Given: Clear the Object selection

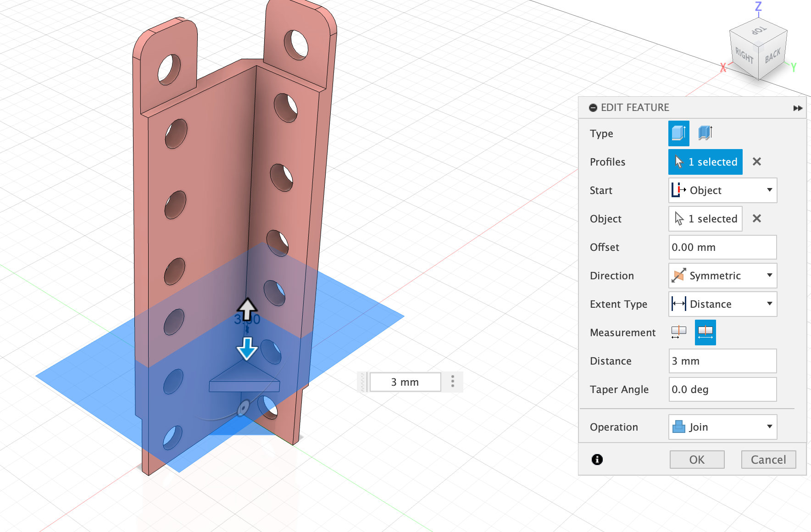Looking at the screenshot, I should tap(757, 218).
